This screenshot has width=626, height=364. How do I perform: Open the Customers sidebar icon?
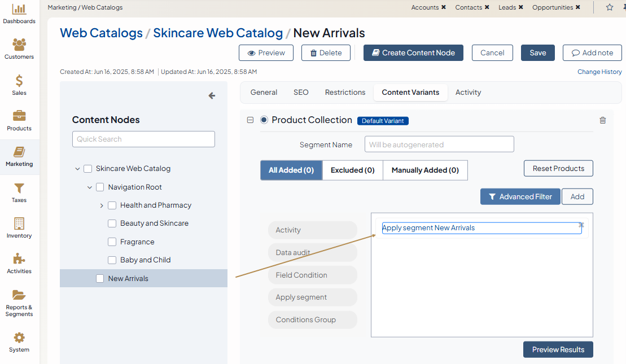[19, 45]
